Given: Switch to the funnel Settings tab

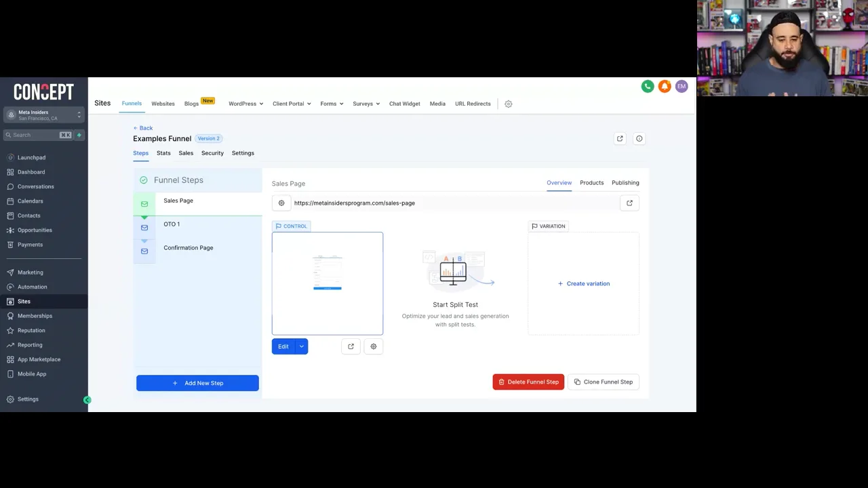Looking at the screenshot, I should coord(243,153).
